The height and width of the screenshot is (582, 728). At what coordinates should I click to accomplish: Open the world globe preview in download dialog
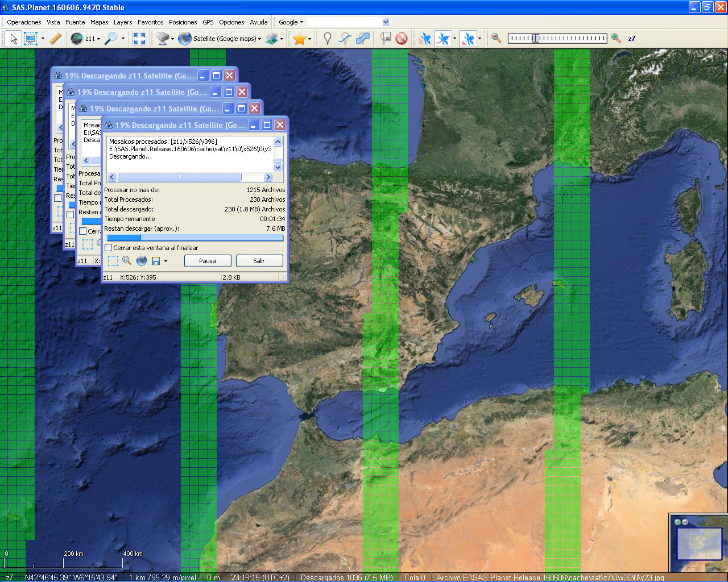point(141,261)
